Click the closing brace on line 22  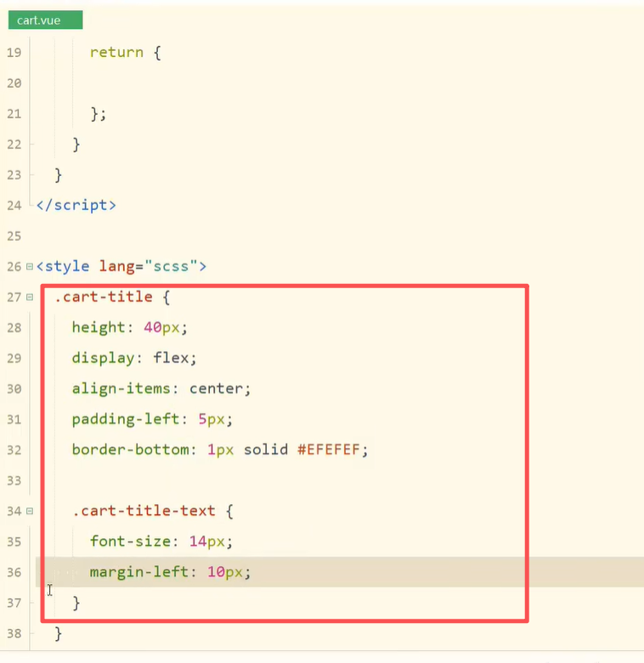pos(76,144)
